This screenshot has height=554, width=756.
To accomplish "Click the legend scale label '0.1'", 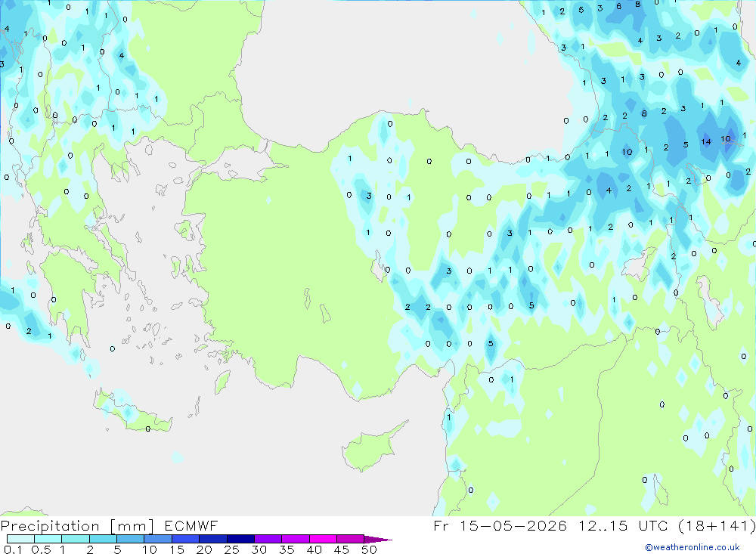I will click(13, 549).
